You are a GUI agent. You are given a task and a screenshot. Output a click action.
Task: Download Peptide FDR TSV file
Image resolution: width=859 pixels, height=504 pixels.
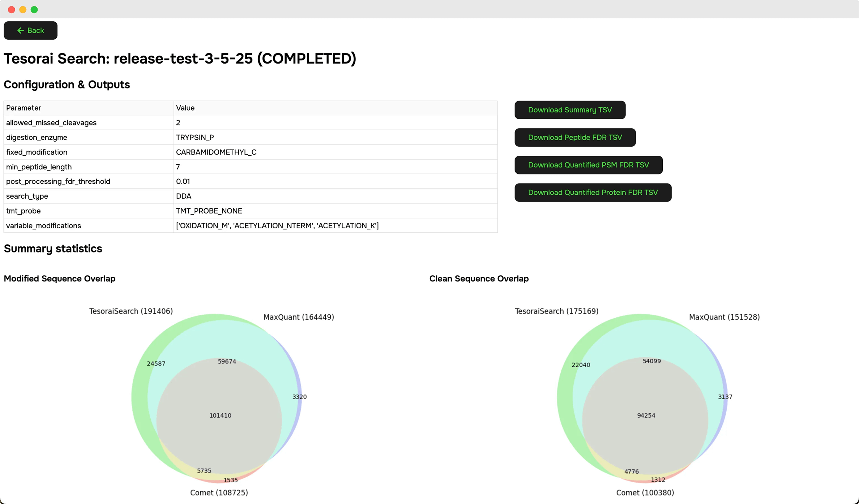(575, 137)
